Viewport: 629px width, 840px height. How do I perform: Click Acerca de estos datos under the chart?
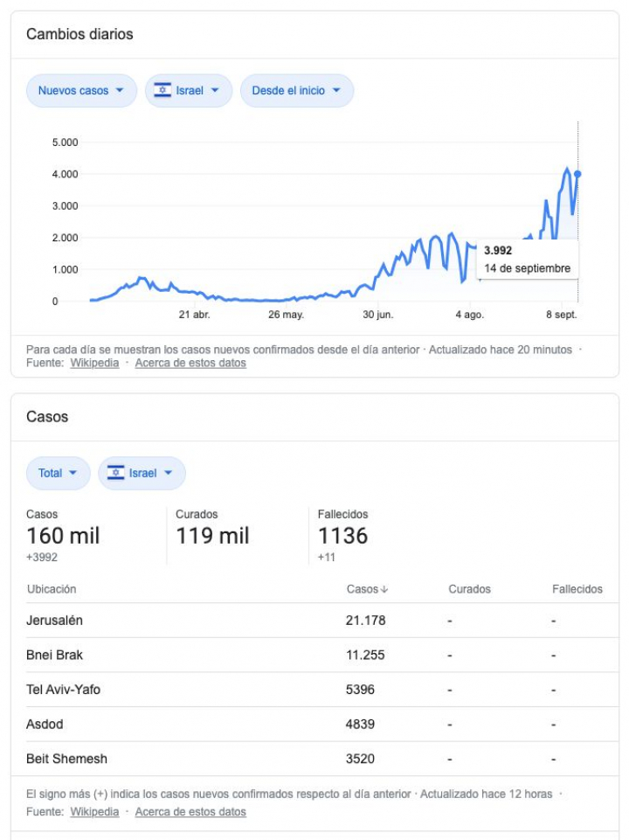190,363
